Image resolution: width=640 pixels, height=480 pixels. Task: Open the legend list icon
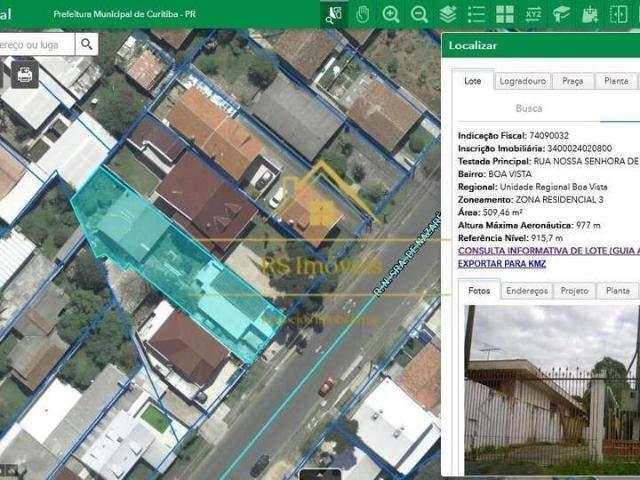pyautogui.click(x=476, y=14)
